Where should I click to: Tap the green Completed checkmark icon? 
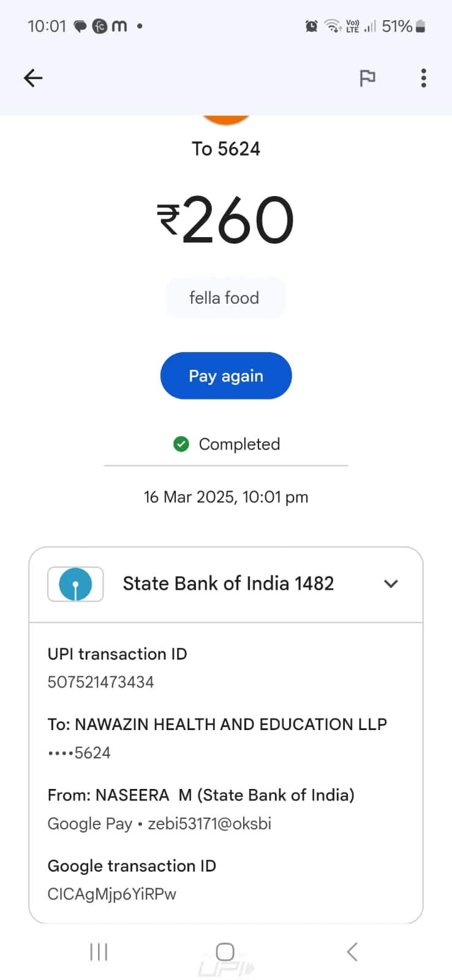pyautogui.click(x=181, y=444)
